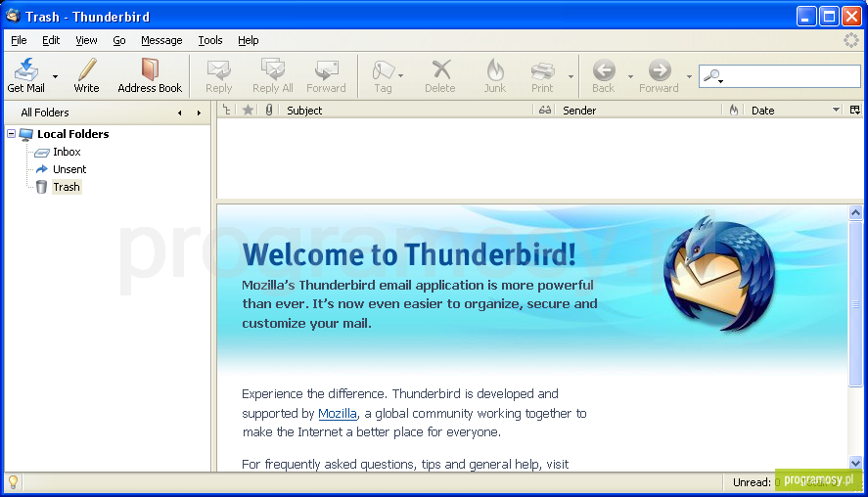Click the Thunderbird activity throbber icon
Screen dimensions: 868x497
click(x=850, y=40)
